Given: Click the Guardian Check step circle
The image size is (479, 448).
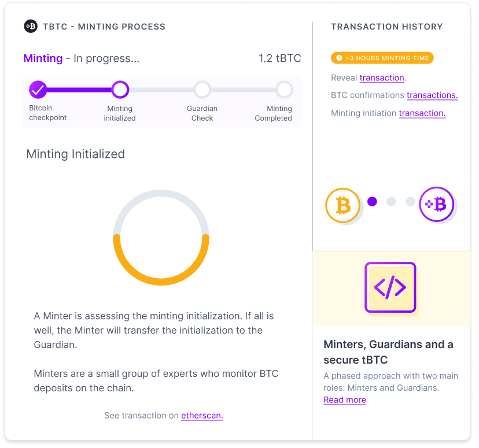Looking at the screenshot, I should (x=202, y=90).
